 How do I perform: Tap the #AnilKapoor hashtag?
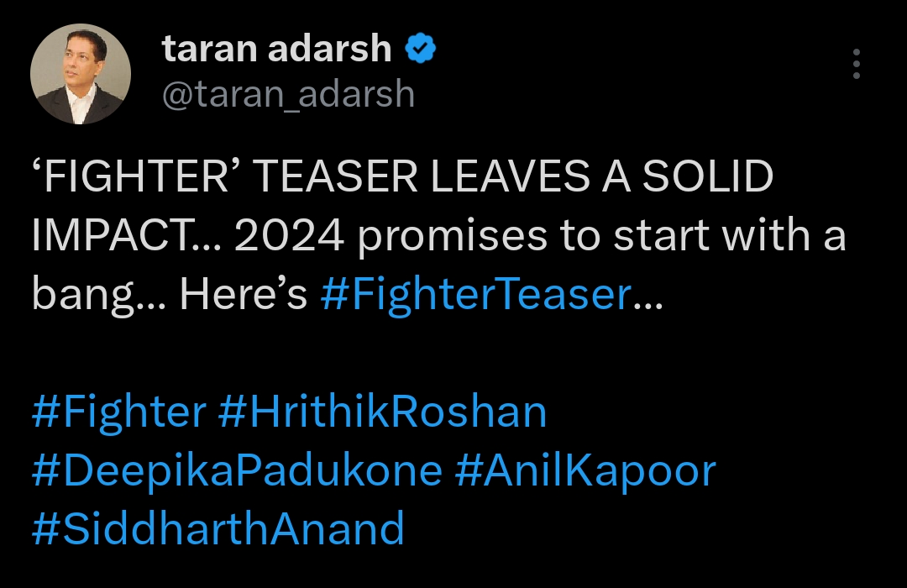pyautogui.click(x=585, y=470)
